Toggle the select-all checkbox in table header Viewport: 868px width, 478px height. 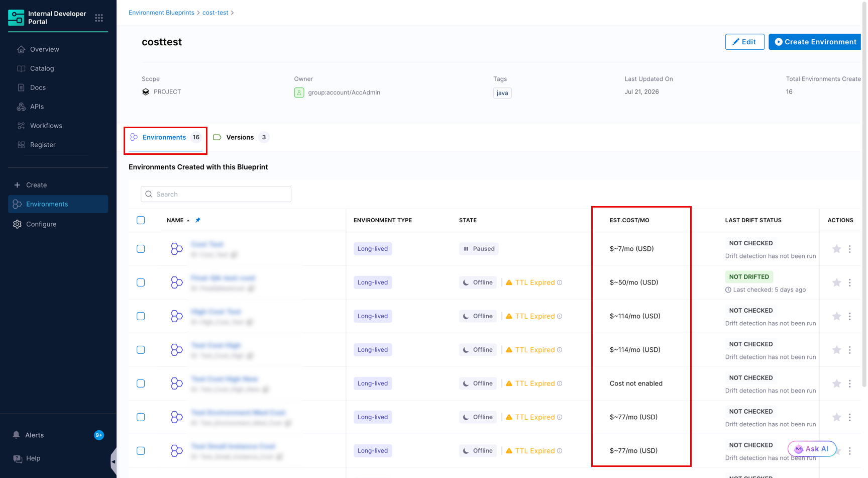[x=141, y=220]
